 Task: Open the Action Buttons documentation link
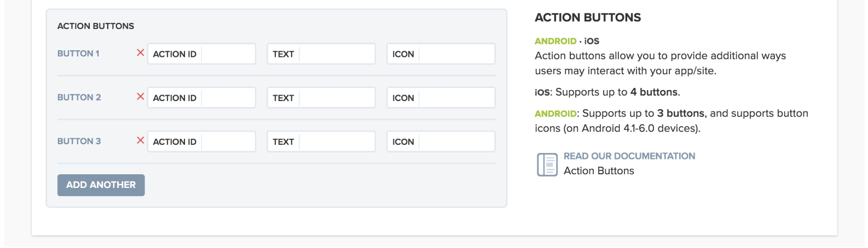[599, 171]
